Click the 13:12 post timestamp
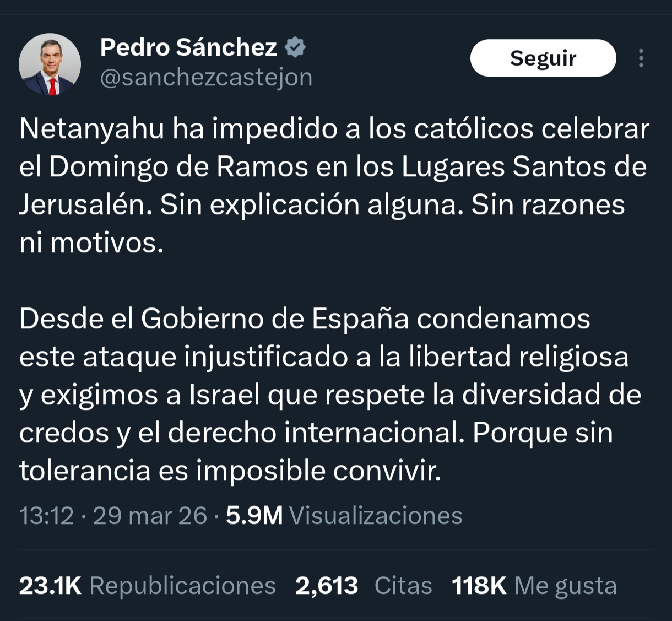672x621 pixels. [46, 516]
